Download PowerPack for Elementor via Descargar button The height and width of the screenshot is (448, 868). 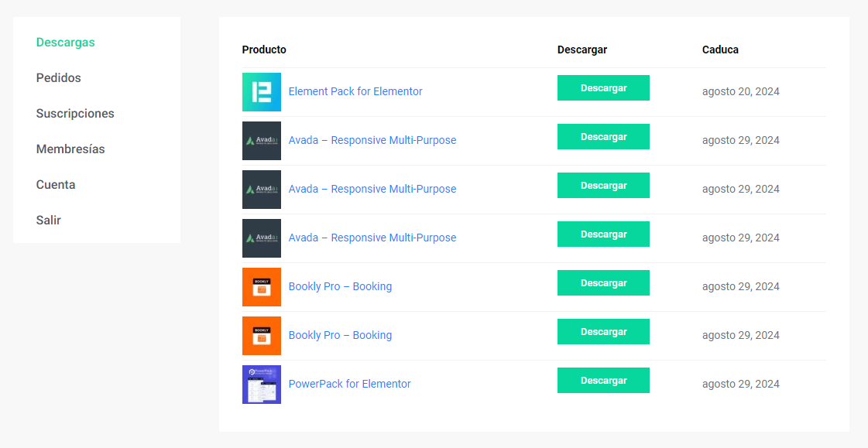(603, 381)
